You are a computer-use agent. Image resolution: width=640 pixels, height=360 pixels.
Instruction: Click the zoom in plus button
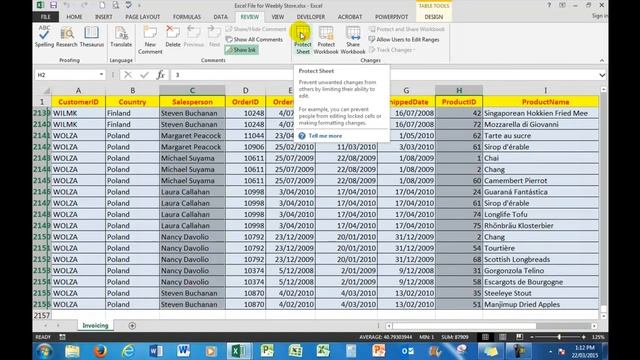(584, 337)
